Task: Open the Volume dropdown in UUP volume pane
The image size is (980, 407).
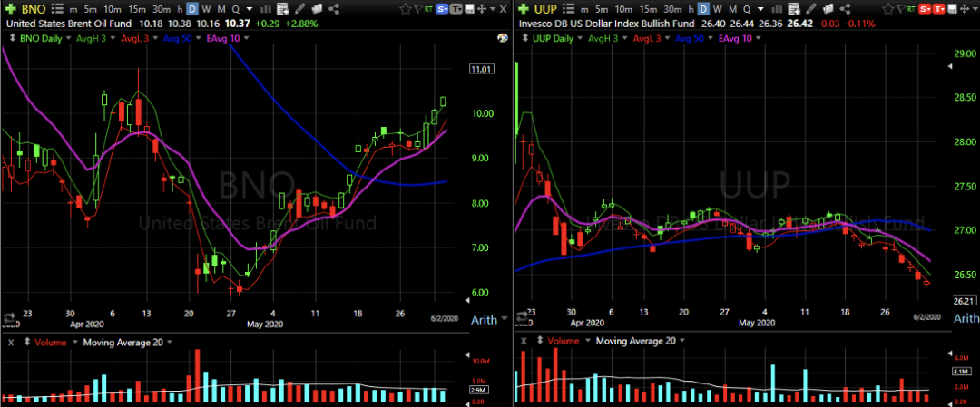Action: pyautogui.click(x=587, y=341)
